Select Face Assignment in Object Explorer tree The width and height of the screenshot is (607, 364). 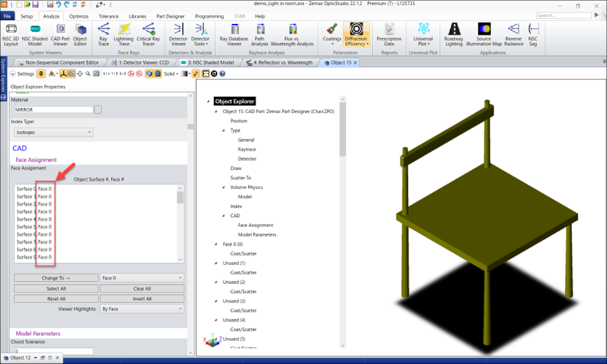click(255, 225)
